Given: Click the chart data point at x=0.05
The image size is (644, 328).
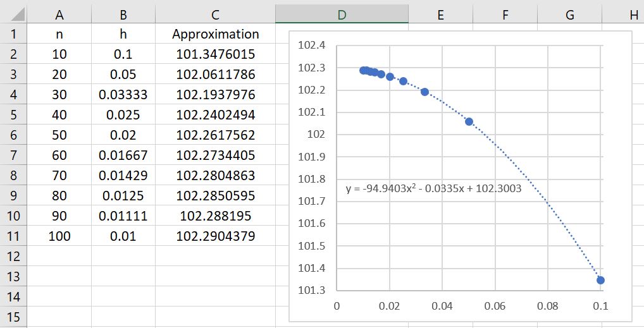Looking at the screenshot, I should tap(469, 121).
